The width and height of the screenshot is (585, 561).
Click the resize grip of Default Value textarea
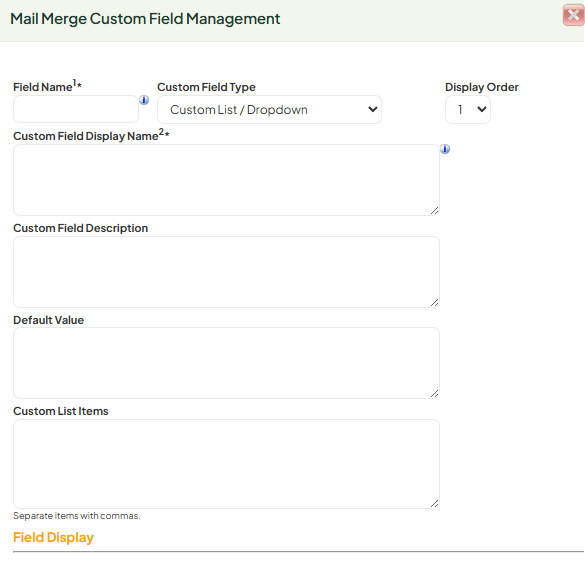click(434, 394)
